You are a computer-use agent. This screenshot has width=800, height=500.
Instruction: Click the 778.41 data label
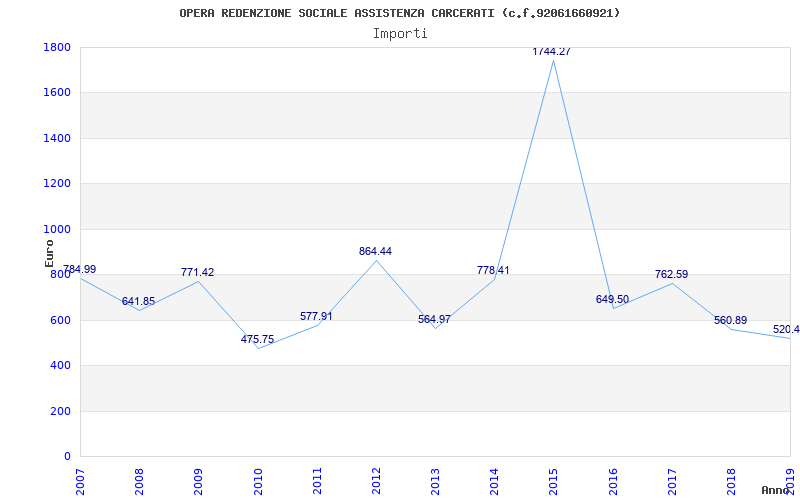[x=493, y=270]
